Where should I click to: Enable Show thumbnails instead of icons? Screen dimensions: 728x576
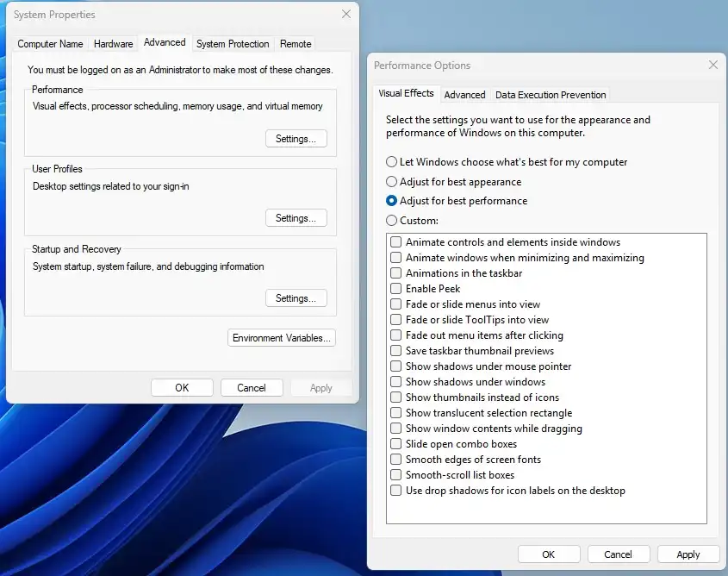click(395, 398)
